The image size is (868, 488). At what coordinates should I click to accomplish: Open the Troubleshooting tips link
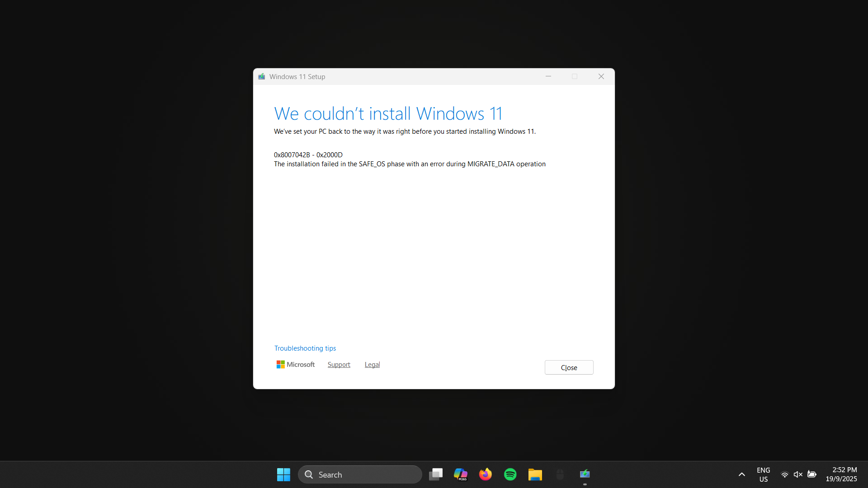point(305,348)
